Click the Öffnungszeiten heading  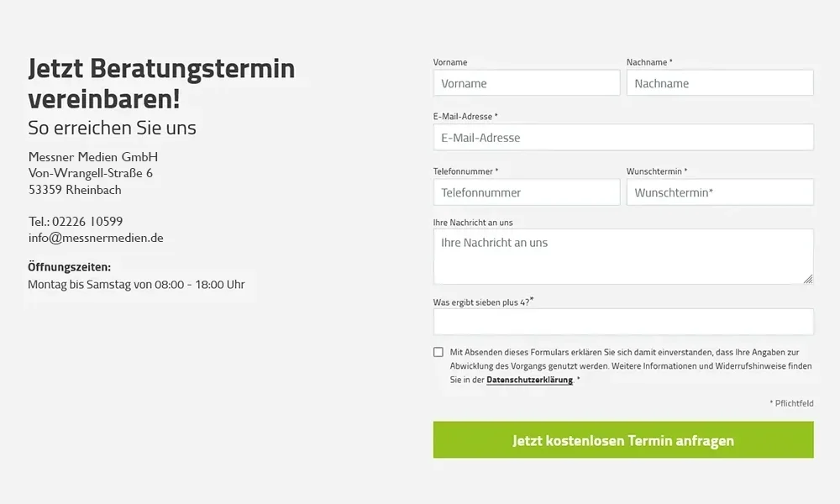pyautogui.click(x=69, y=267)
